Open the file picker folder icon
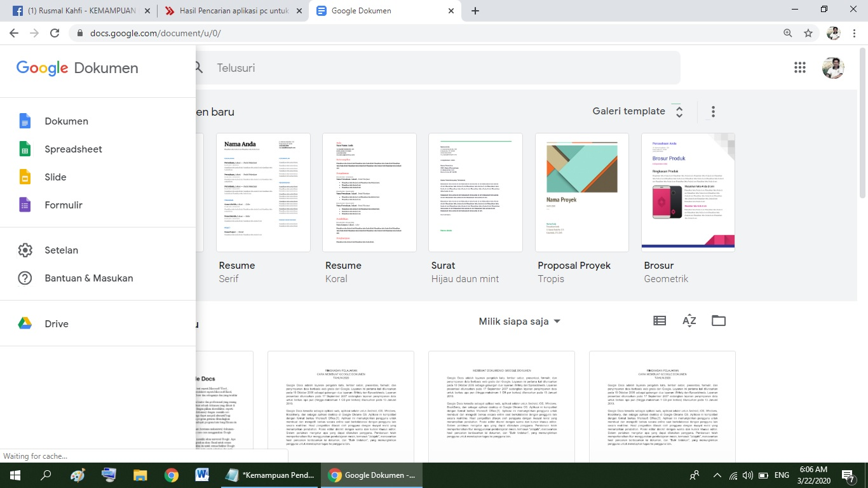Screen dimensions: 868x488 pos(719,321)
